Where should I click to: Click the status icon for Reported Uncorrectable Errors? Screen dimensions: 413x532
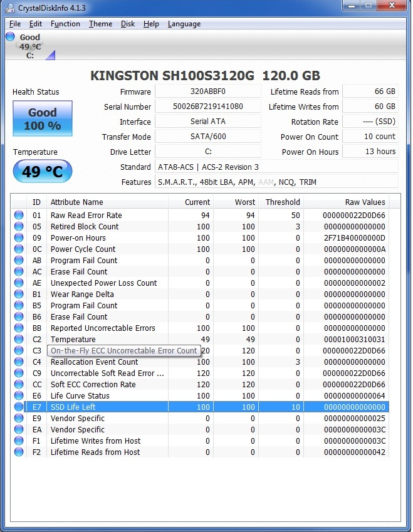19,328
